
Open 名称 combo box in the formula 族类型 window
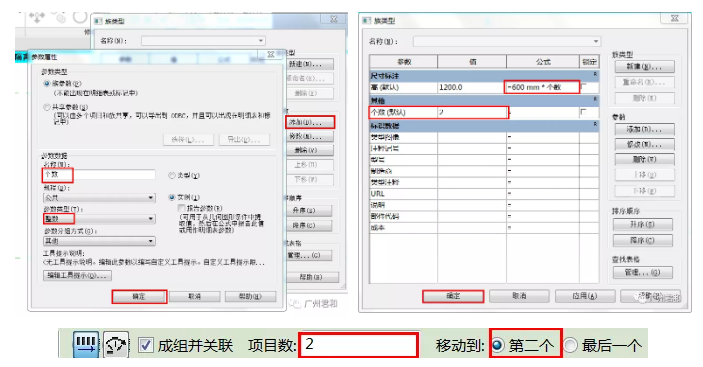[507, 41]
